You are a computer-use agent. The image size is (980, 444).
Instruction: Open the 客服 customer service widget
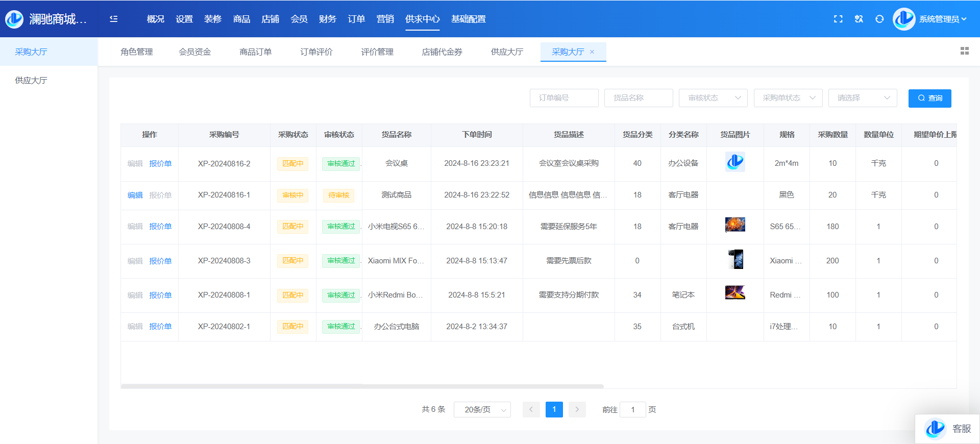pos(948,429)
